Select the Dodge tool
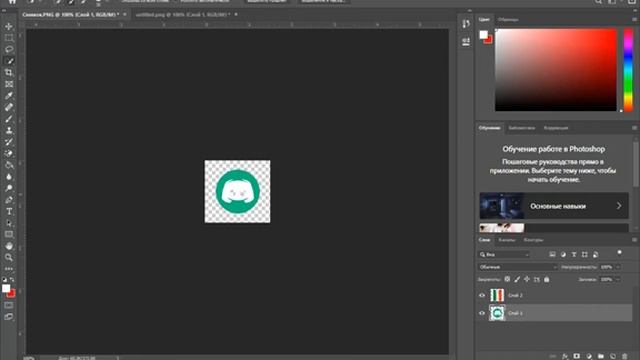640x360 pixels. pyautogui.click(x=9, y=188)
